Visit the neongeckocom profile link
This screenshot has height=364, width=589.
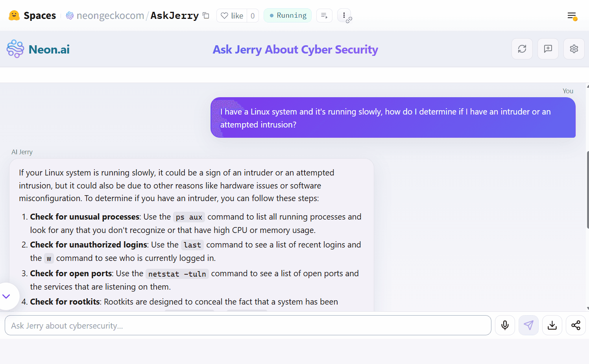pyautogui.click(x=111, y=15)
